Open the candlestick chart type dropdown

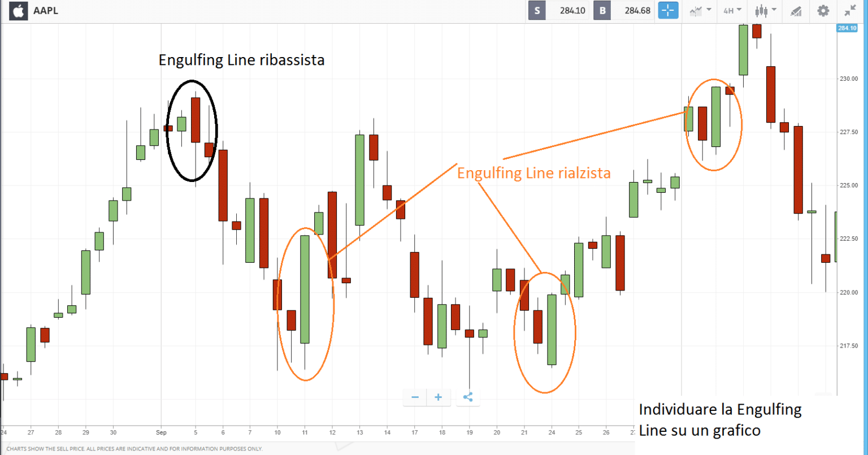click(766, 10)
